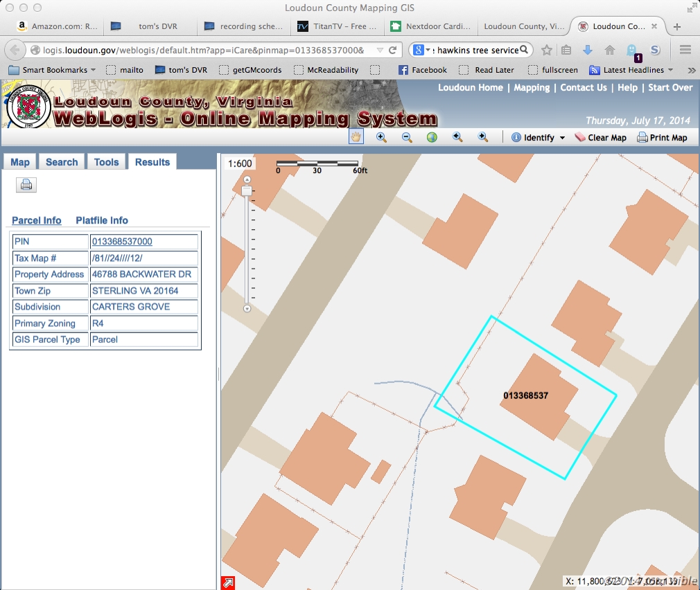
Task: Click the Clear Map button
Action: coord(600,138)
